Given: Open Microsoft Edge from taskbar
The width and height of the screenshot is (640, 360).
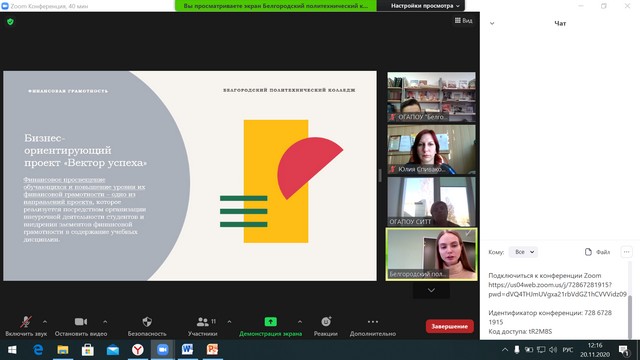Looking at the screenshot, I should point(38,350).
